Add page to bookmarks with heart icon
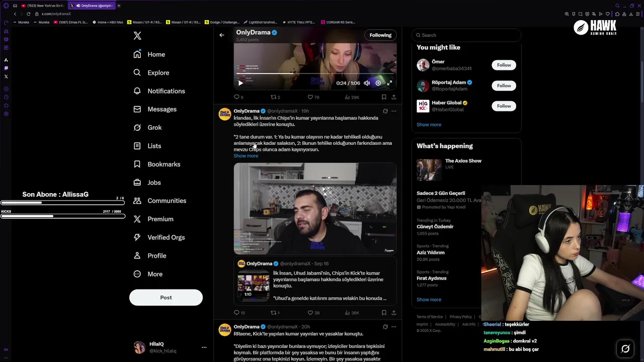The image size is (644, 362). click(607, 14)
